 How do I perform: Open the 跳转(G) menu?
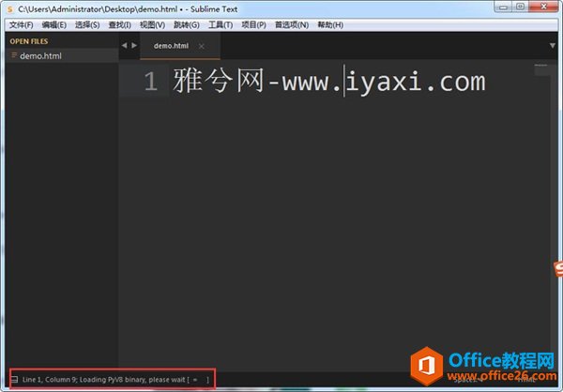(186, 24)
